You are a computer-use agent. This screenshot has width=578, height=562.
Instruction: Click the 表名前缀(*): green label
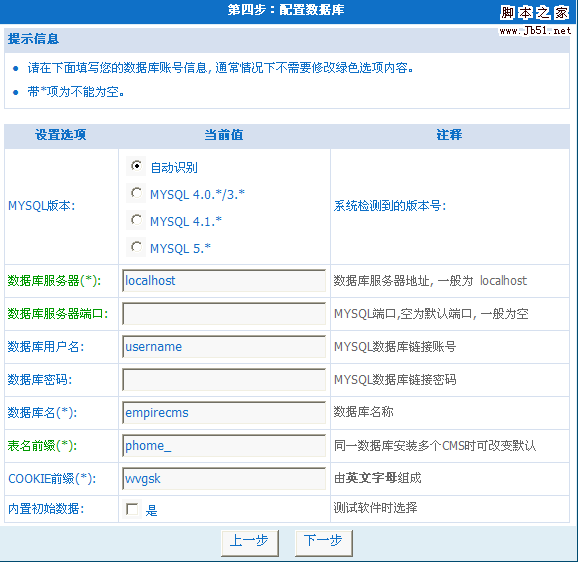point(42,446)
